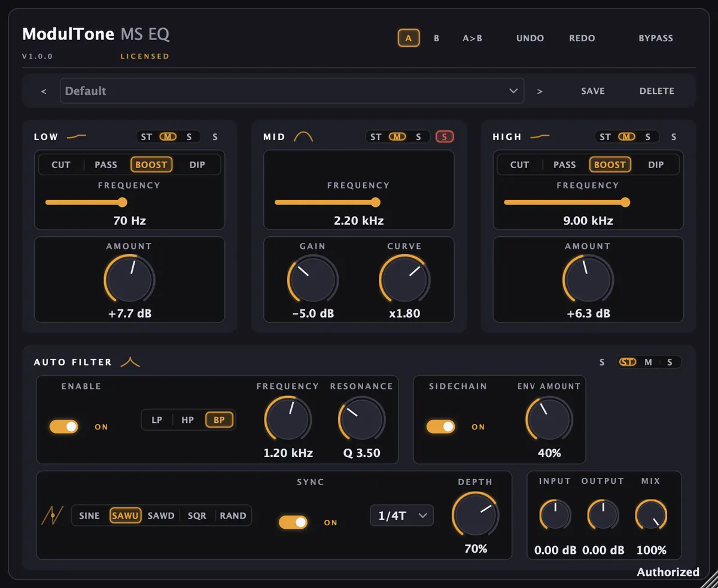The image size is (718, 588).
Task: Select SQR LFO waveform
Action: [x=197, y=516]
